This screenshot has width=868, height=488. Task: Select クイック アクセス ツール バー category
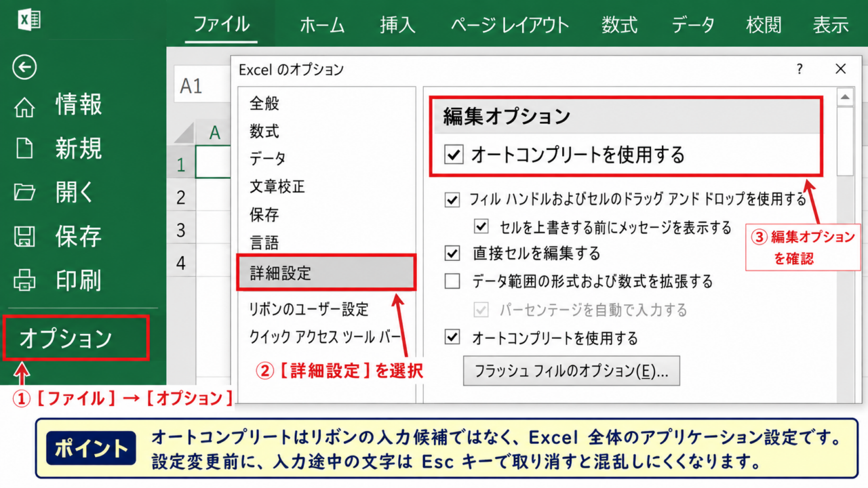(326, 337)
